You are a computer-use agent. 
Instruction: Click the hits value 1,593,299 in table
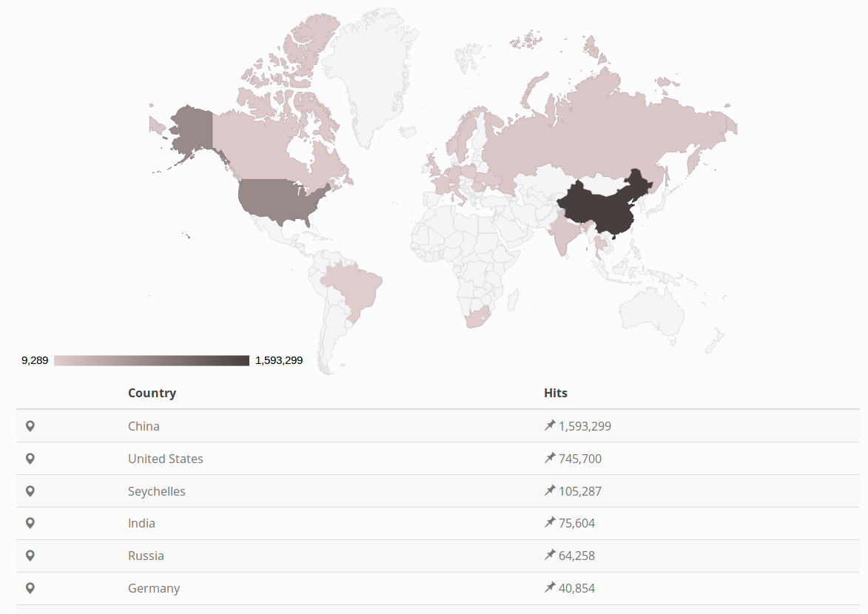[585, 426]
